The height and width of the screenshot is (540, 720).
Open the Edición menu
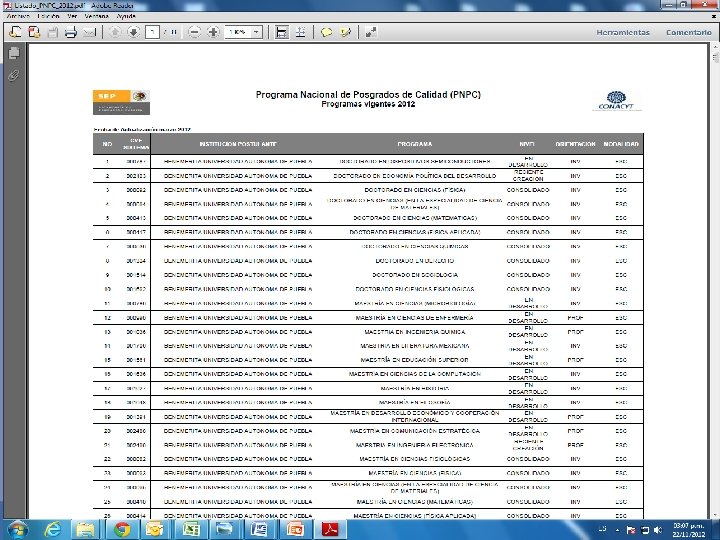(48, 16)
